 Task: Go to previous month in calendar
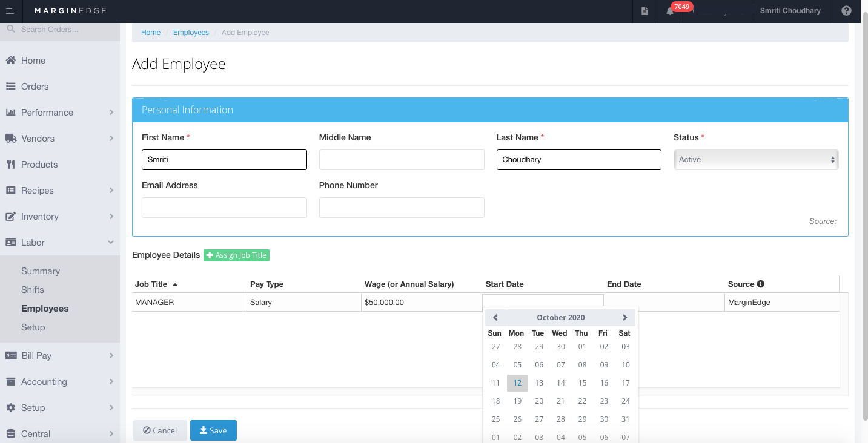495,317
